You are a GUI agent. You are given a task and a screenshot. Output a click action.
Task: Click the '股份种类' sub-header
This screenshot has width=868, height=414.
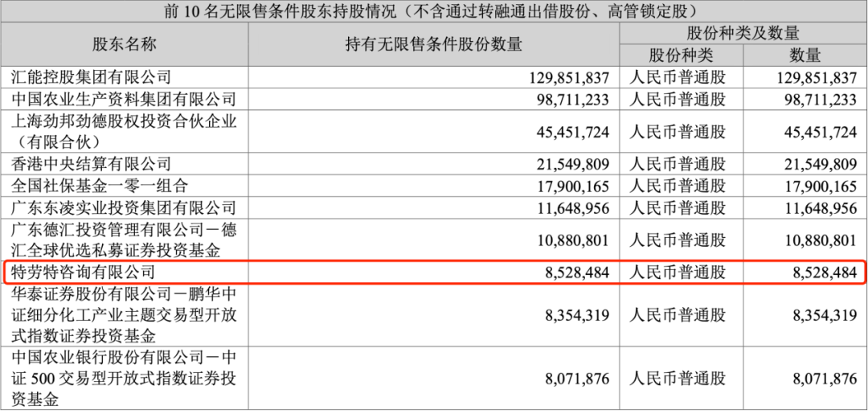point(681,55)
